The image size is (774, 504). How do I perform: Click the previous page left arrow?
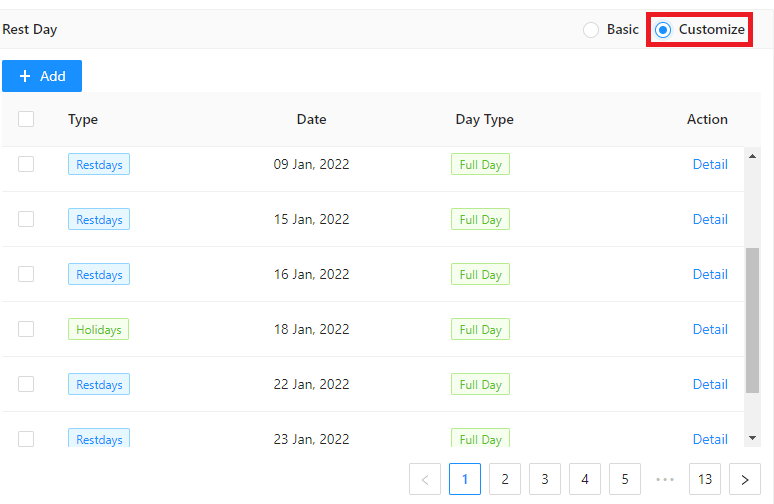(x=425, y=480)
